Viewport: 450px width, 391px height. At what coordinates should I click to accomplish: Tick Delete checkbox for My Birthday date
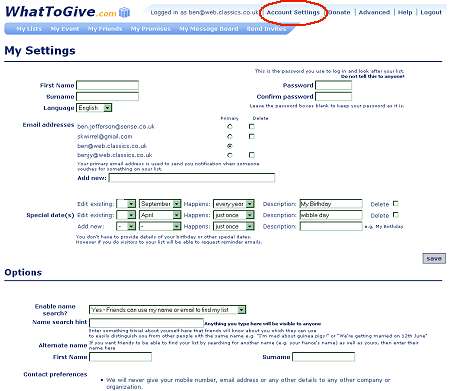click(396, 203)
